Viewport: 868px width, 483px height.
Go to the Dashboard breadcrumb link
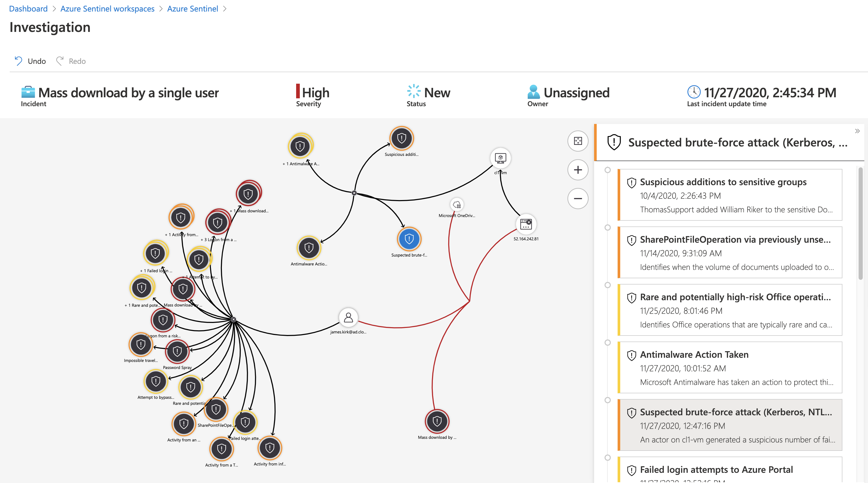(28, 9)
